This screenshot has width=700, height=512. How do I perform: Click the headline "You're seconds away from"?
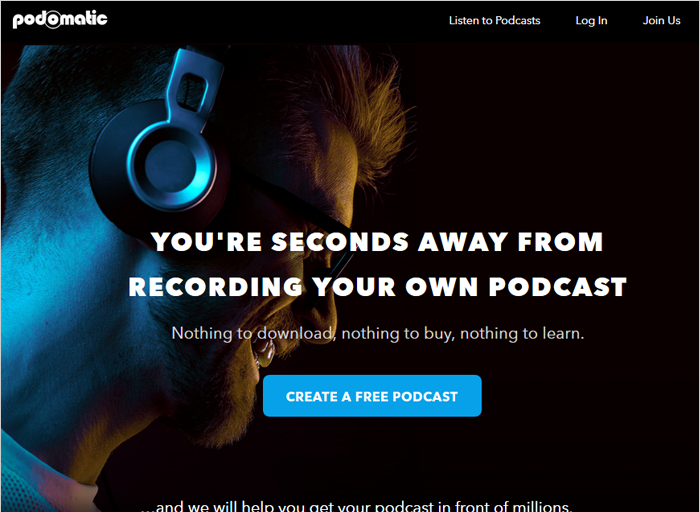pos(377,241)
